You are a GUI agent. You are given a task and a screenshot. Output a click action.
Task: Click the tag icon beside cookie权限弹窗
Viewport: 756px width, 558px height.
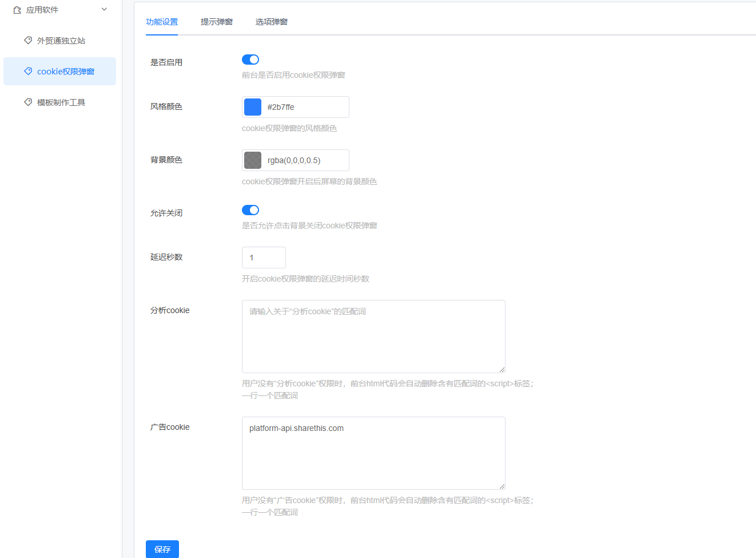pyautogui.click(x=27, y=71)
